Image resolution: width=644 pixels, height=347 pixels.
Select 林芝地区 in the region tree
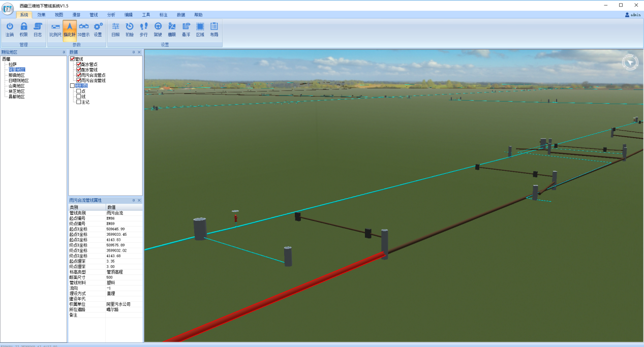(17, 91)
